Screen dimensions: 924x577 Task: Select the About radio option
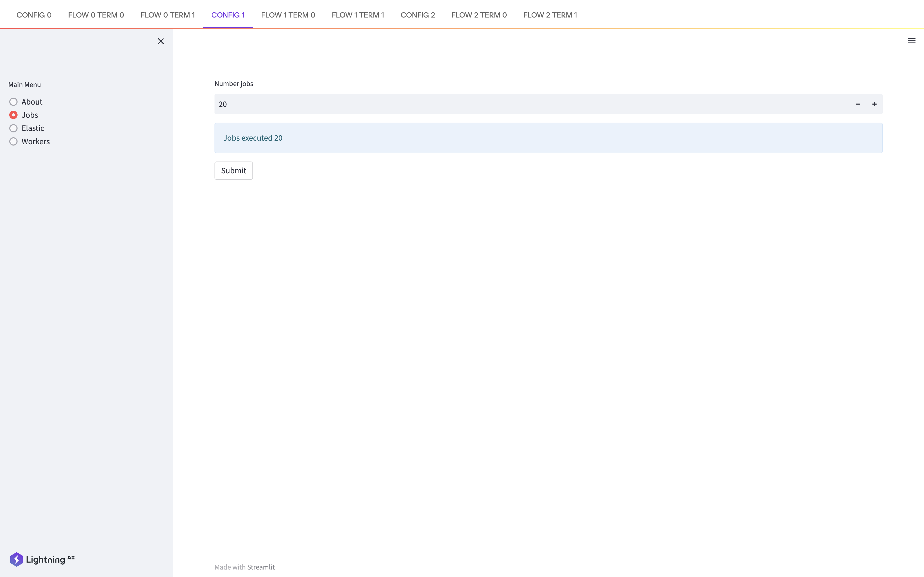[x=13, y=102]
